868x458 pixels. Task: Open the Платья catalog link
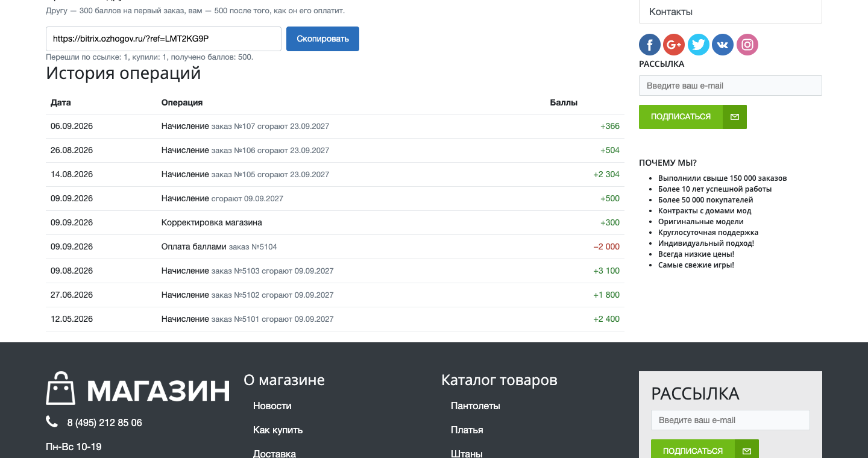(x=467, y=430)
